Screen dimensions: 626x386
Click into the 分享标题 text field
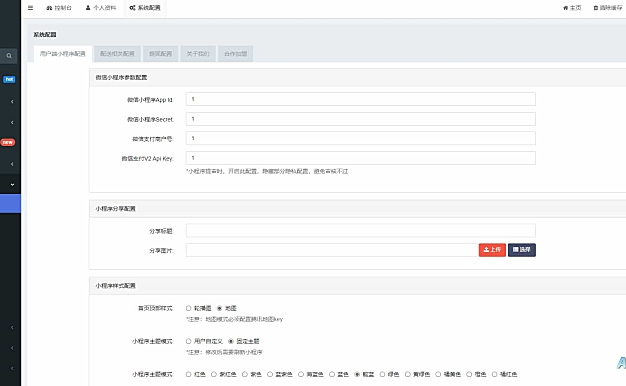click(361, 231)
